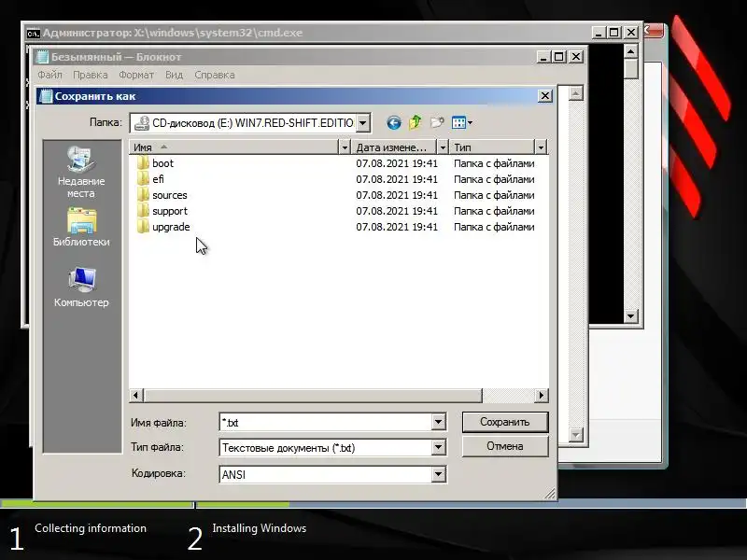Click file list scroll right arrow

(542, 395)
